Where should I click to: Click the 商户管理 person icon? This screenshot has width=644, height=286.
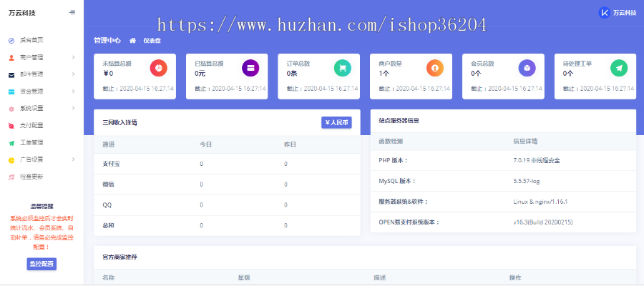11,57
